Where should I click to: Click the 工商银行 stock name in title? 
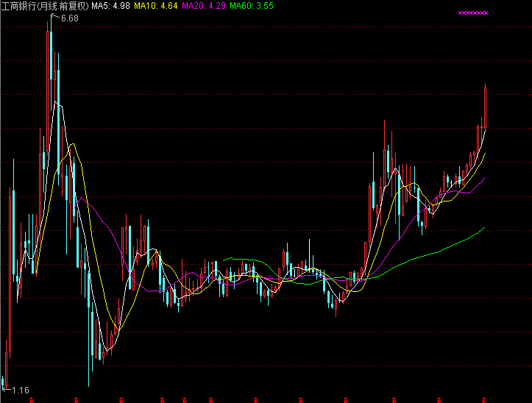click(x=22, y=6)
